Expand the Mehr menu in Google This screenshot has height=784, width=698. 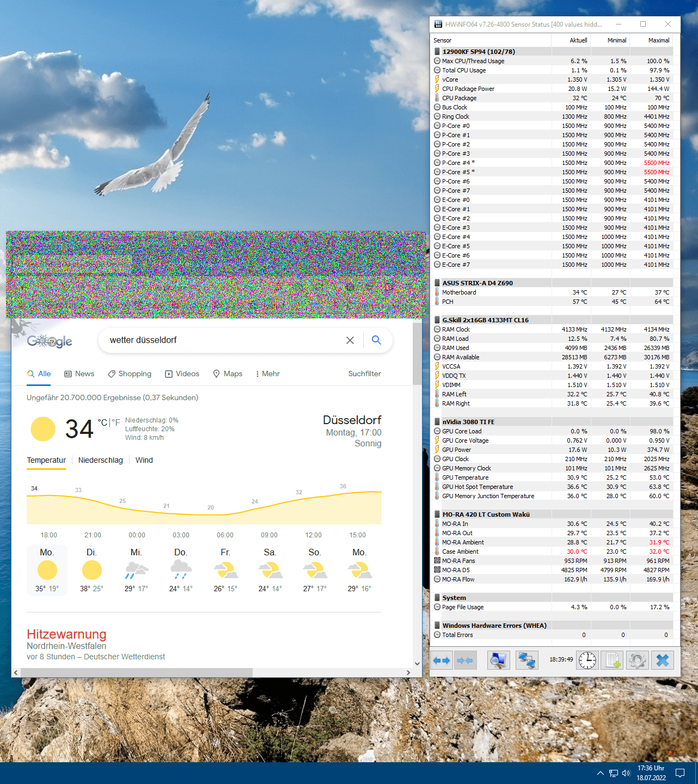[x=267, y=374]
